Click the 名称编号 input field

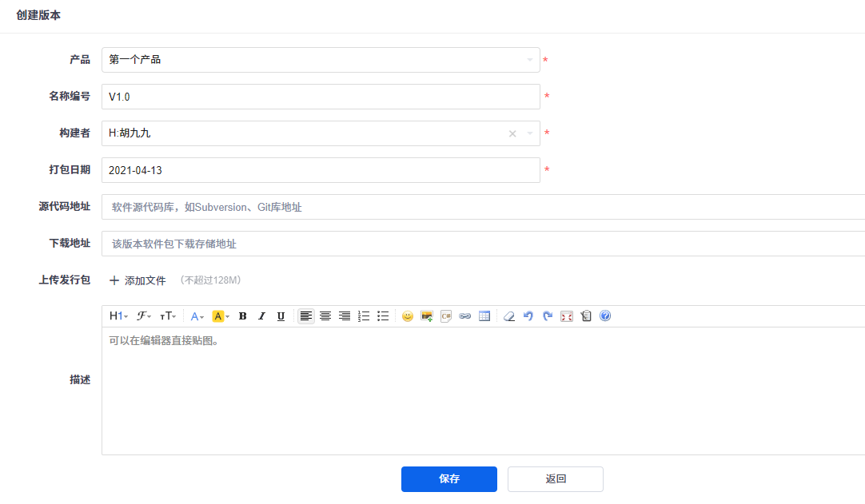pos(321,97)
